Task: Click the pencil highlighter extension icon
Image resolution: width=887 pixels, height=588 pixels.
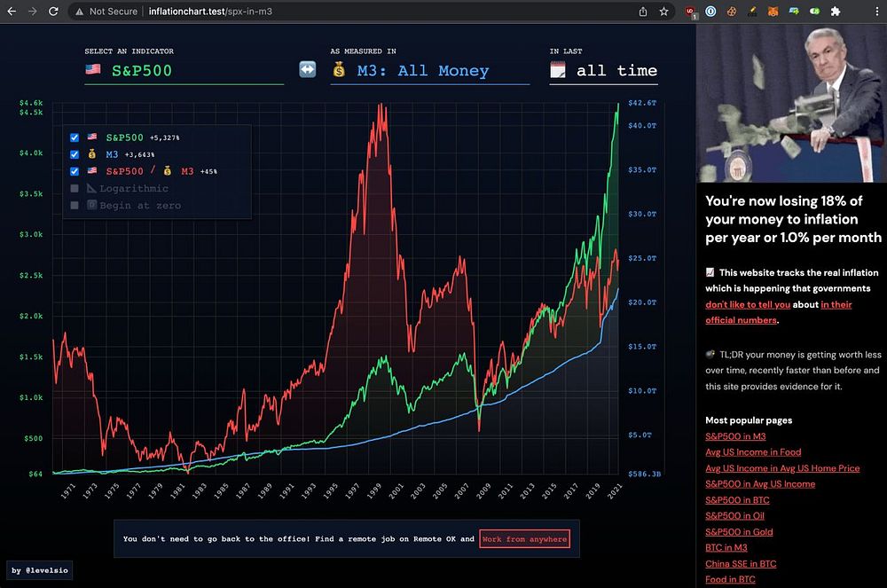Action: [x=752, y=12]
